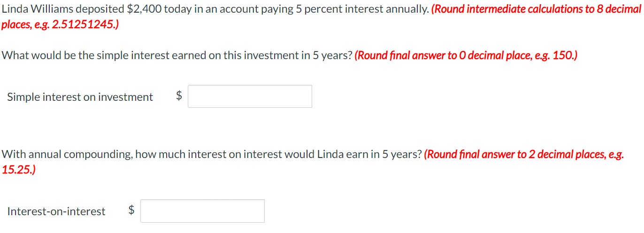Click the dollar sign beside simple interest field
Screen dimensions: 644x233
coord(179,96)
